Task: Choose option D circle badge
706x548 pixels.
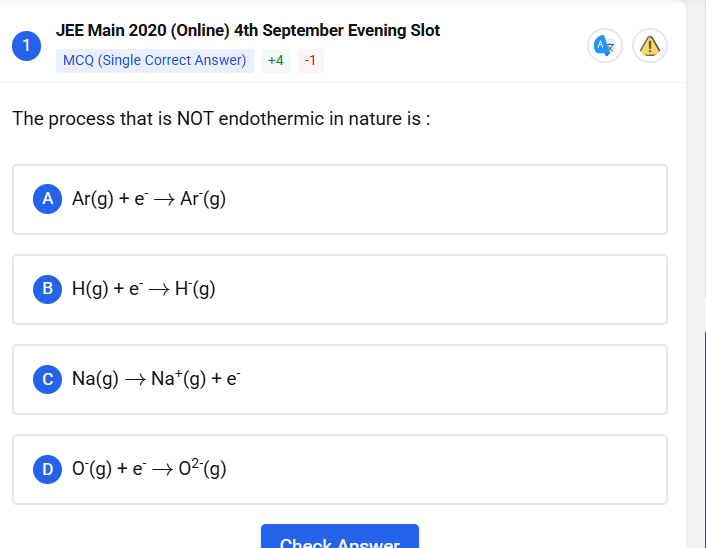Action: click(47, 469)
